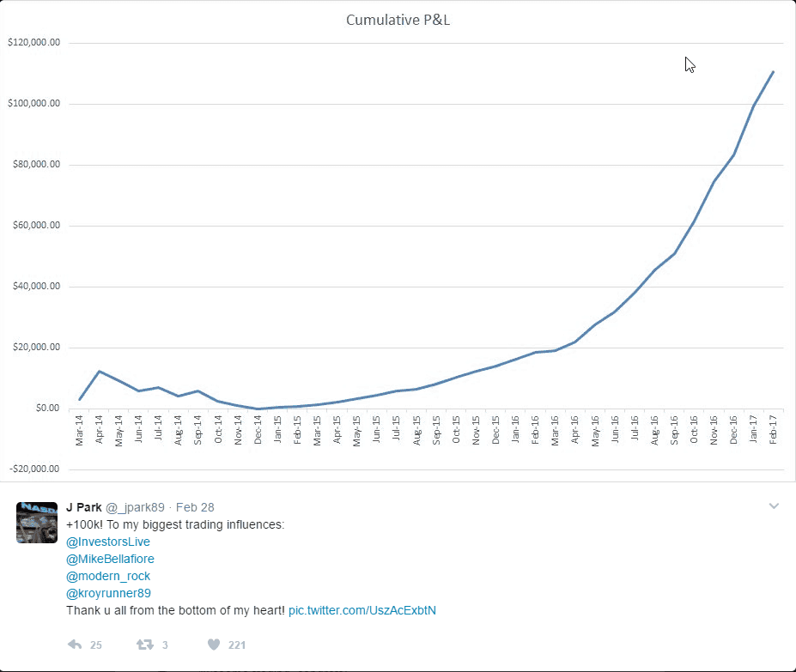The image size is (796, 672).
Task: Click the Cumulative P&L chart title
Action: [x=398, y=20]
